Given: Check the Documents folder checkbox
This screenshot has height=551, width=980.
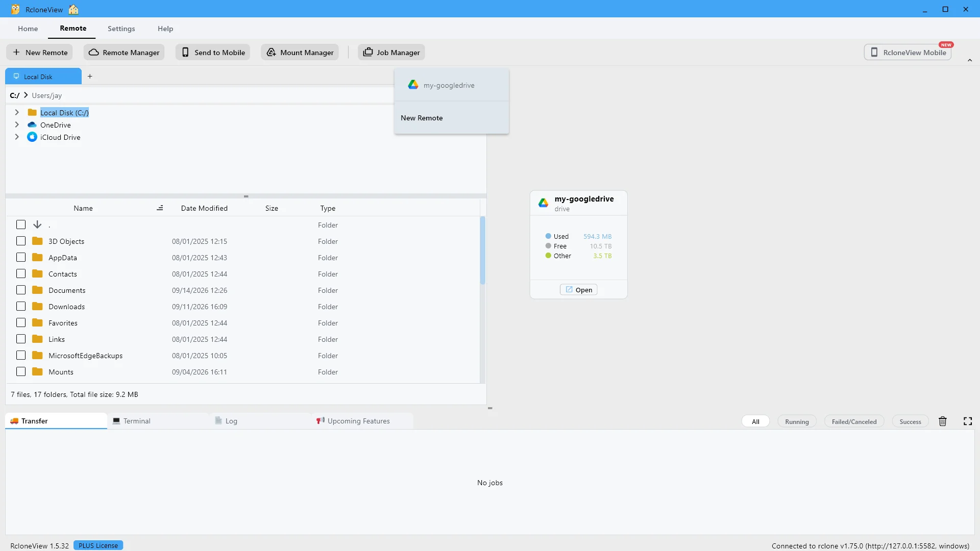Looking at the screenshot, I should [x=21, y=290].
